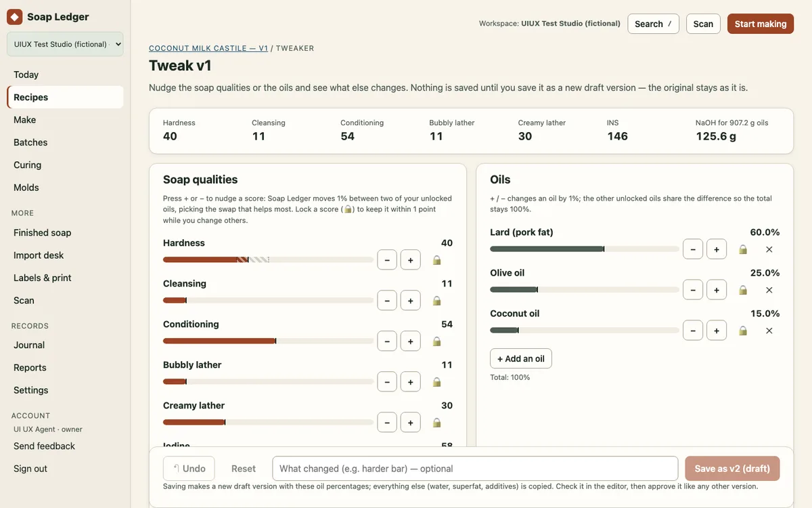Increase Lard (pork fat) by 1% with plus

tap(717, 249)
